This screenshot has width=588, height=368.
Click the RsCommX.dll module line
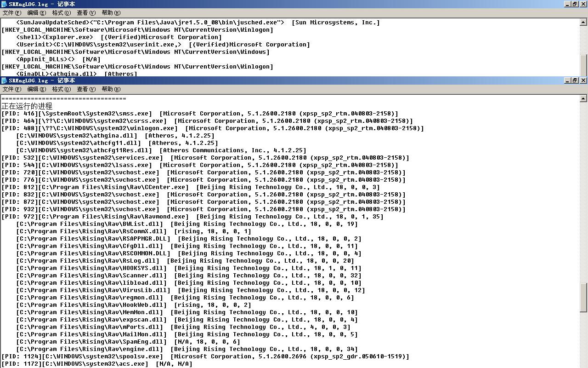[134, 231]
